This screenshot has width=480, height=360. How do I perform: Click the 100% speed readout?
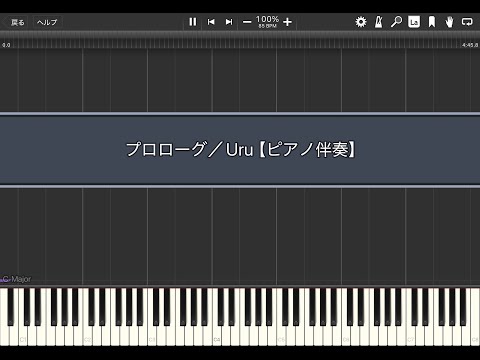tap(267, 19)
